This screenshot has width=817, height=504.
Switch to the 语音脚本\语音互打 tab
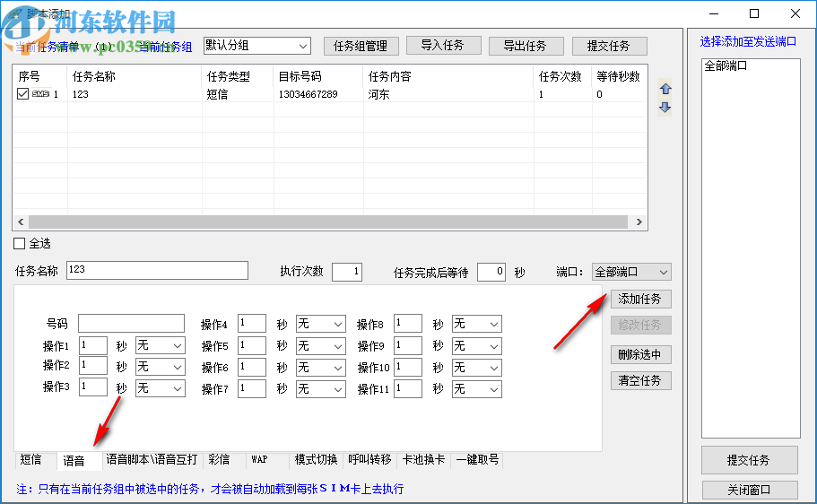coord(152,460)
